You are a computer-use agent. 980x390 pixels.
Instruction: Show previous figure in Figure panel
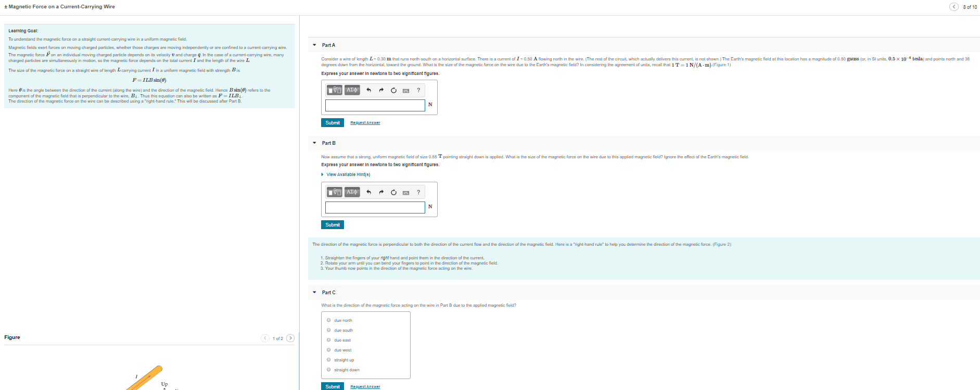tap(265, 338)
